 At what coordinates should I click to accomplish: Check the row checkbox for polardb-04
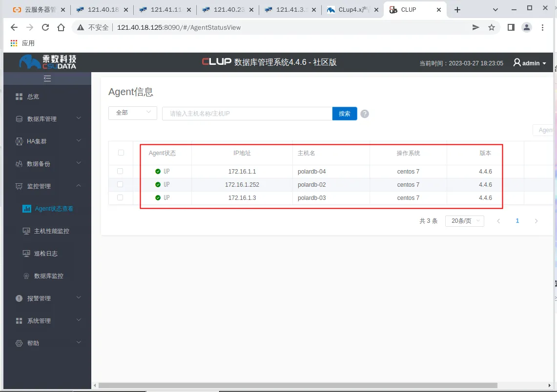[x=120, y=171]
